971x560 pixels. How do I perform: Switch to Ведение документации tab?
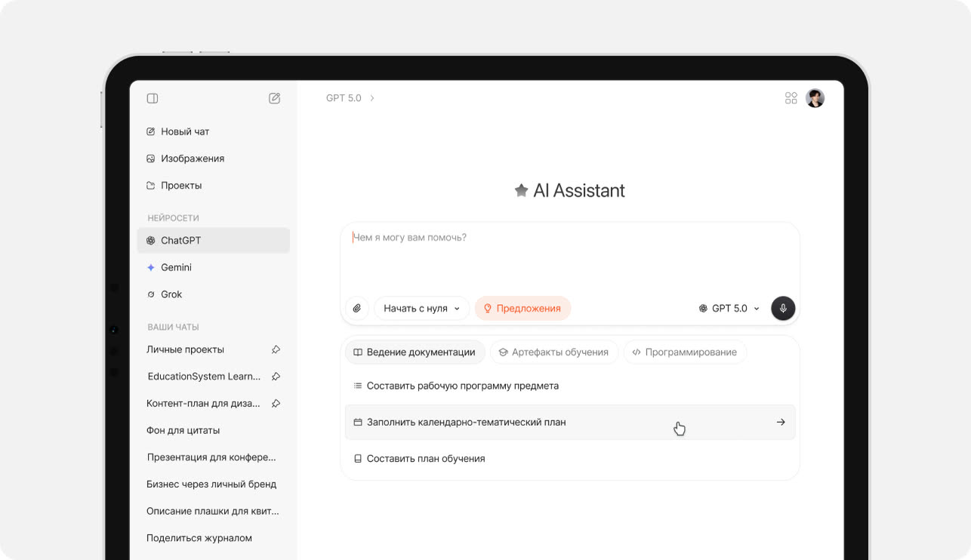click(415, 352)
